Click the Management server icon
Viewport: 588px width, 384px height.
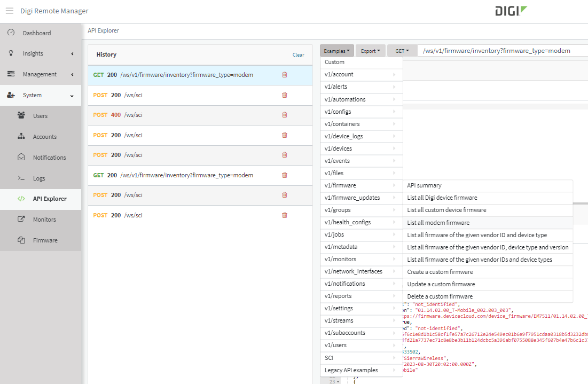click(11, 74)
